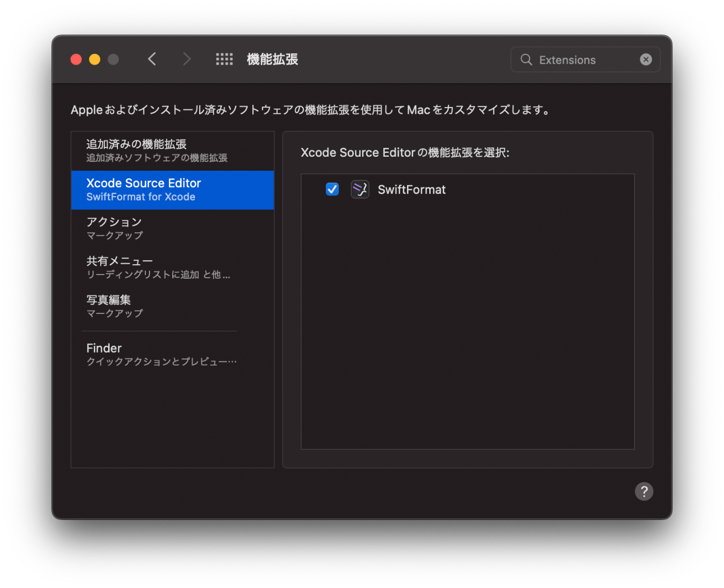Click the Xcode Source Editorの機能拡張を選択 heading
This screenshot has width=724, height=588.
pos(405,153)
